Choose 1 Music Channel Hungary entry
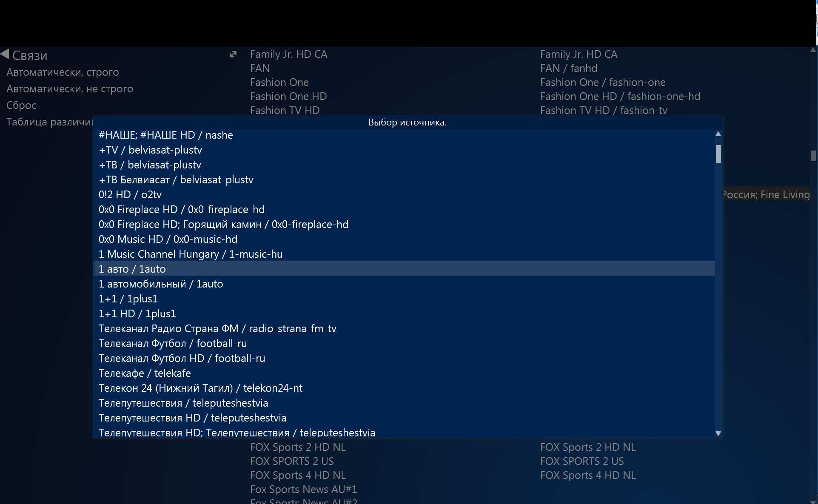The image size is (818, 504). pyautogui.click(x=190, y=254)
